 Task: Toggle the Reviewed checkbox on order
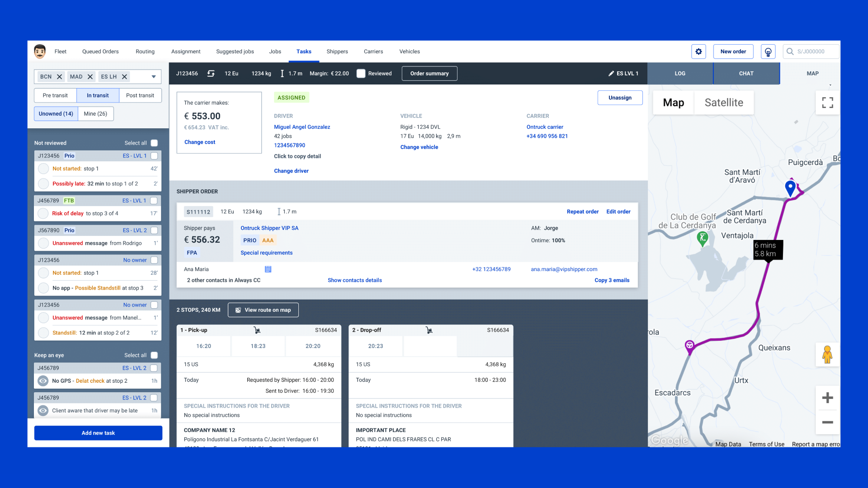pos(361,73)
